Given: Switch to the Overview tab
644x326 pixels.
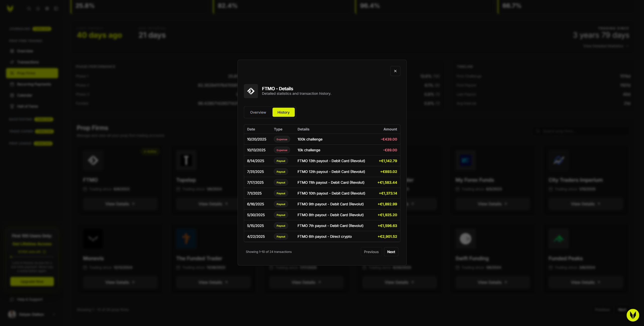Looking at the screenshot, I should 258,112.
